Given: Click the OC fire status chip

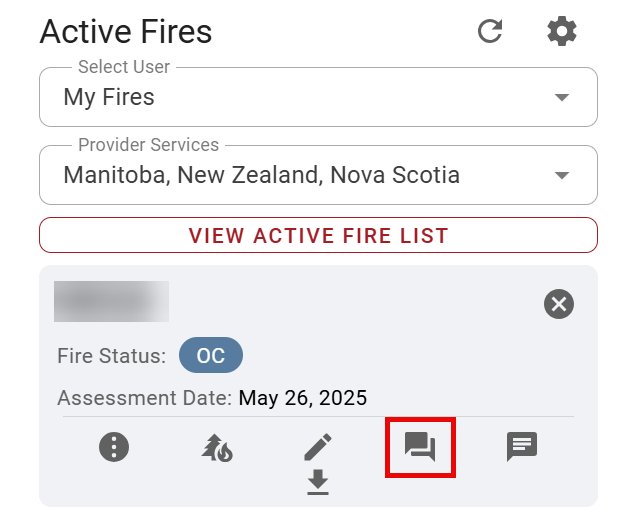Looking at the screenshot, I should pos(211,356).
